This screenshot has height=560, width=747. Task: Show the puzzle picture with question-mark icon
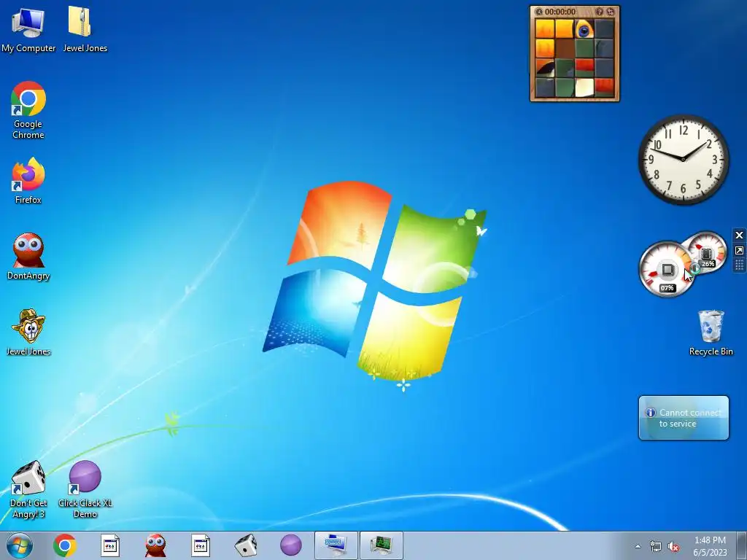coord(600,12)
